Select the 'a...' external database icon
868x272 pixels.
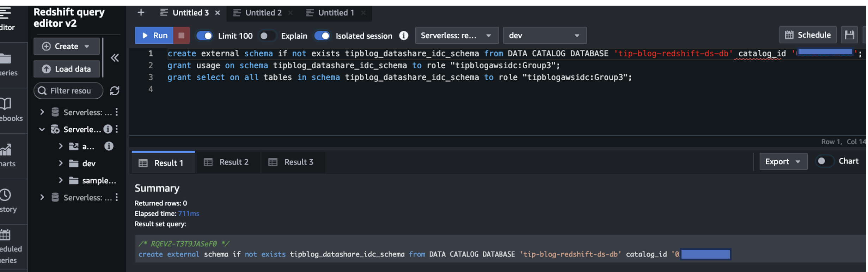click(74, 146)
